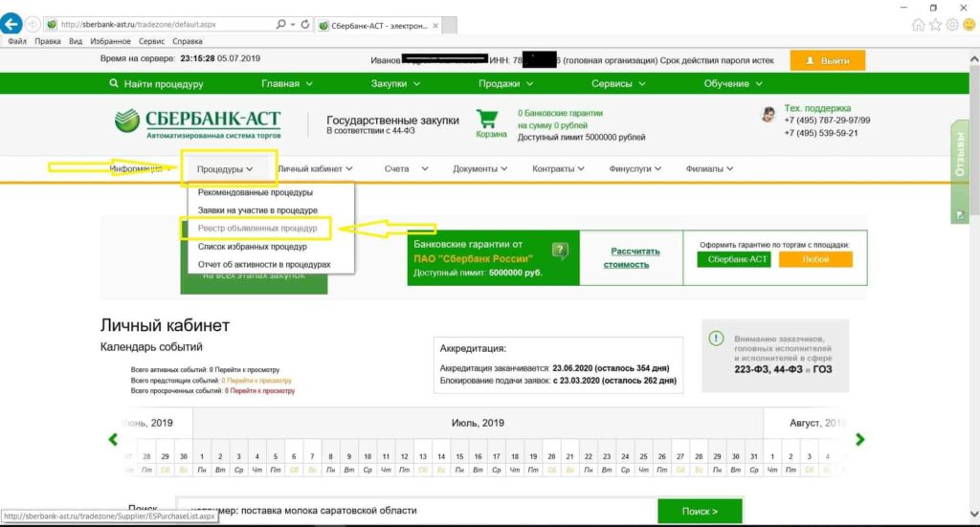Open the Личный кабинет dropdown
This screenshot has height=527, width=980.
315,168
